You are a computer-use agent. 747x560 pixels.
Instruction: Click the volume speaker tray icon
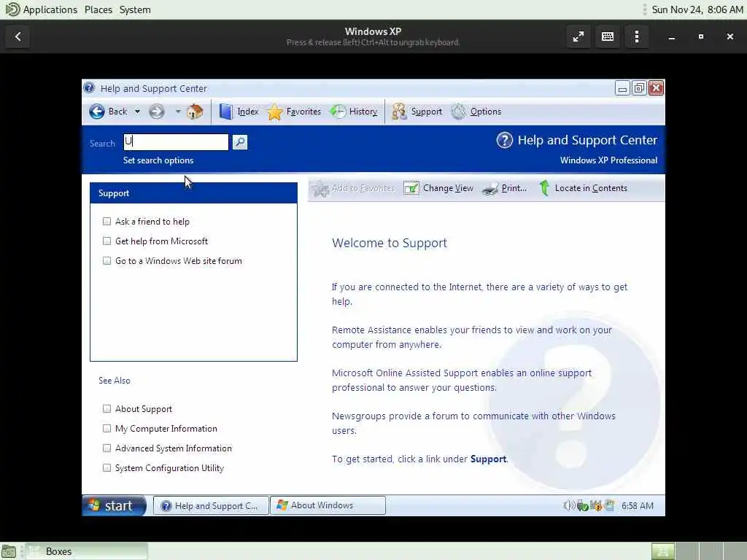pos(568,506)
